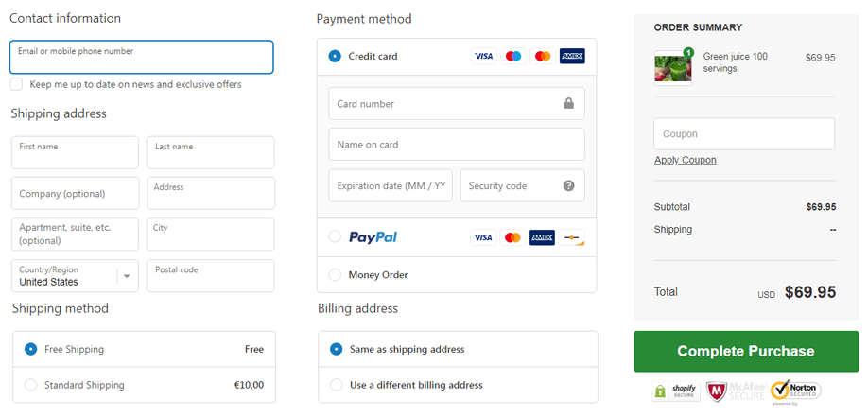Image resolution: width=868 pixels, height=417 pixels.
Task: Click the Norton Secured badge
Action: [x=796, y=390]
